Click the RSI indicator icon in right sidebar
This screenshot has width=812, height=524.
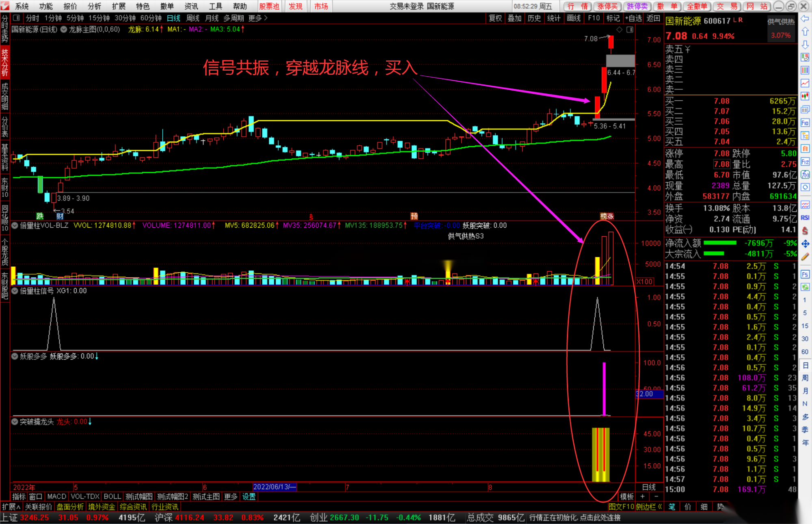point(805,218)
